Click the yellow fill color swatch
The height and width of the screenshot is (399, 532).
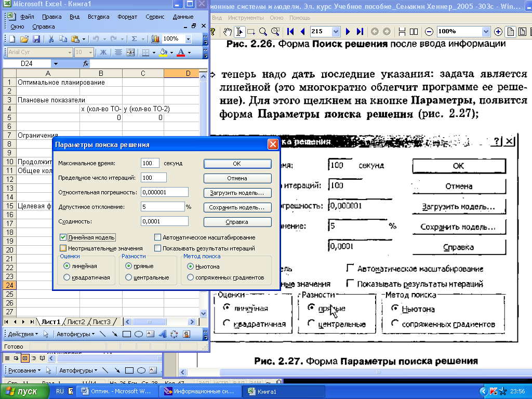[163, 52]
